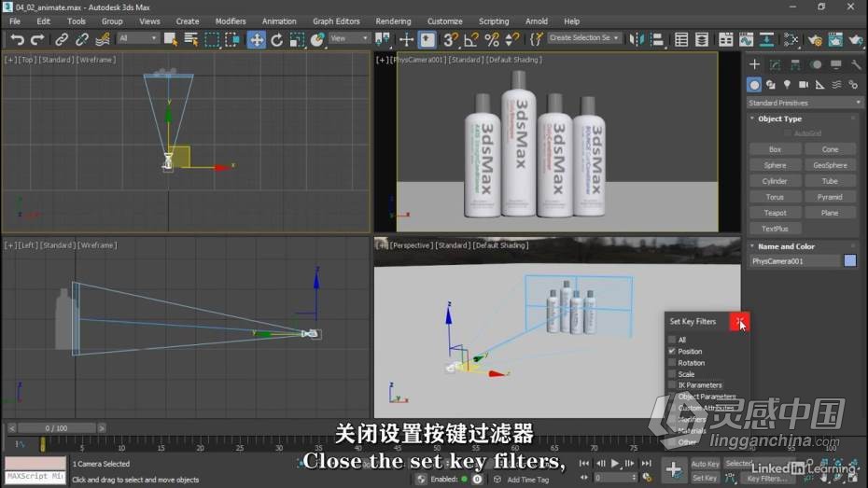
Task: Select the Select and Link tool
Action: [x=62, y=39]
